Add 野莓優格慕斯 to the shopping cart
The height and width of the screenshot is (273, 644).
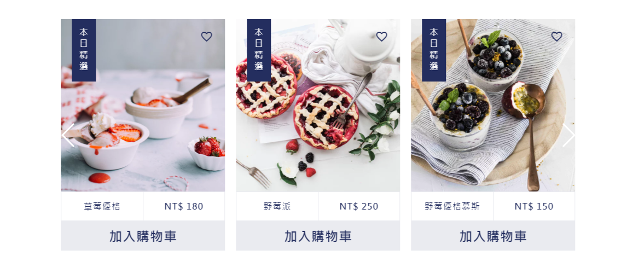pyautogui.click(x=493, y=236)
